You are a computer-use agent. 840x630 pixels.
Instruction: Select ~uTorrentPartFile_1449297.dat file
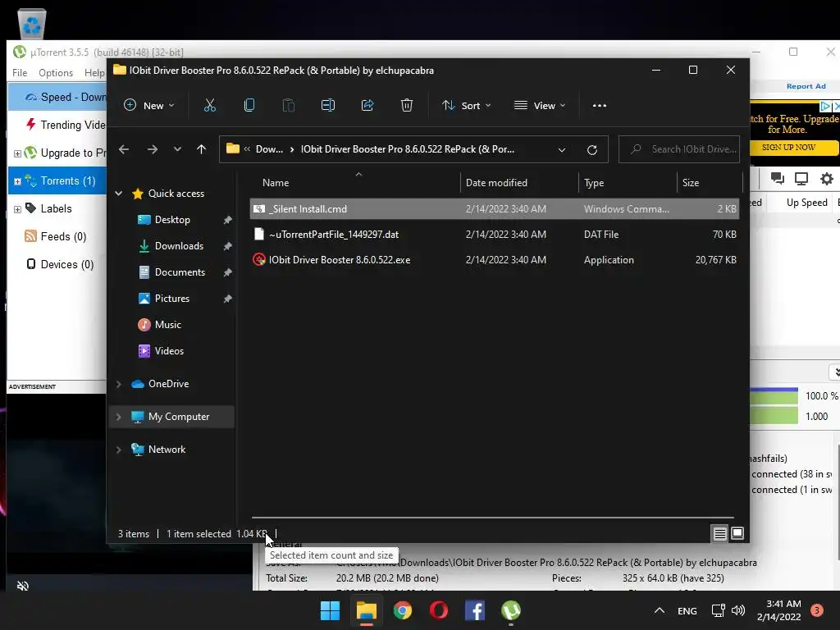pyautogui.click(x=495, y=235)
